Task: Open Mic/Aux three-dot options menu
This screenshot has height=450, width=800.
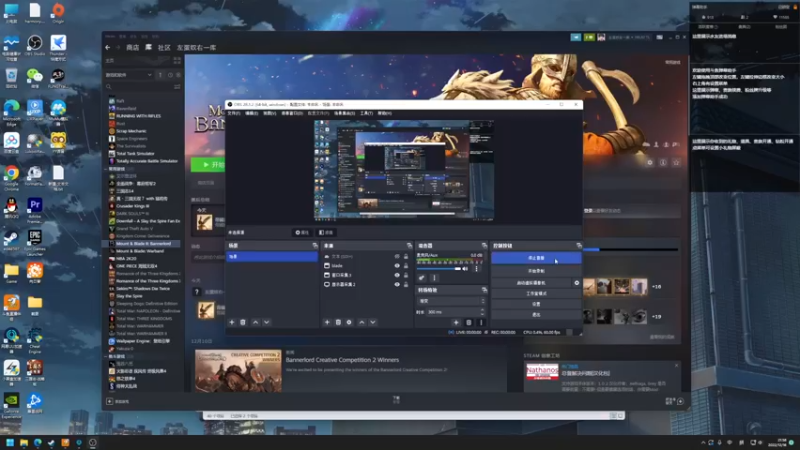Action: (477, 268)
